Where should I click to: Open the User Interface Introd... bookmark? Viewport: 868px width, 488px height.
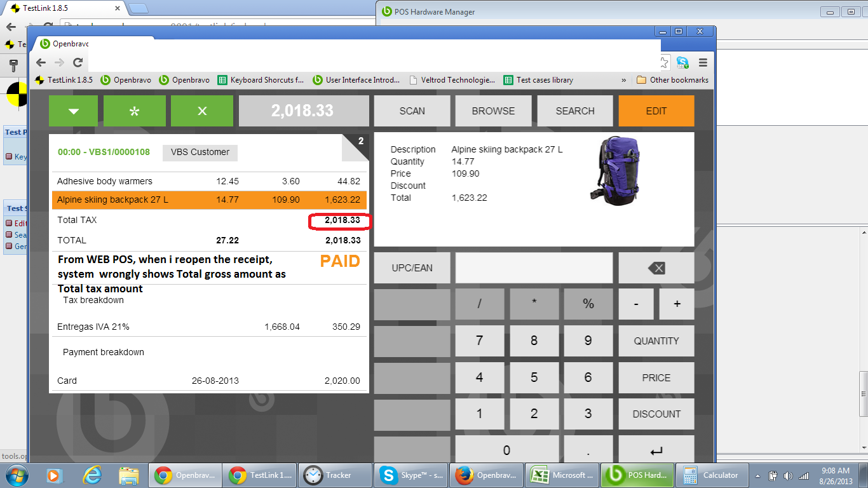(356, 80)
